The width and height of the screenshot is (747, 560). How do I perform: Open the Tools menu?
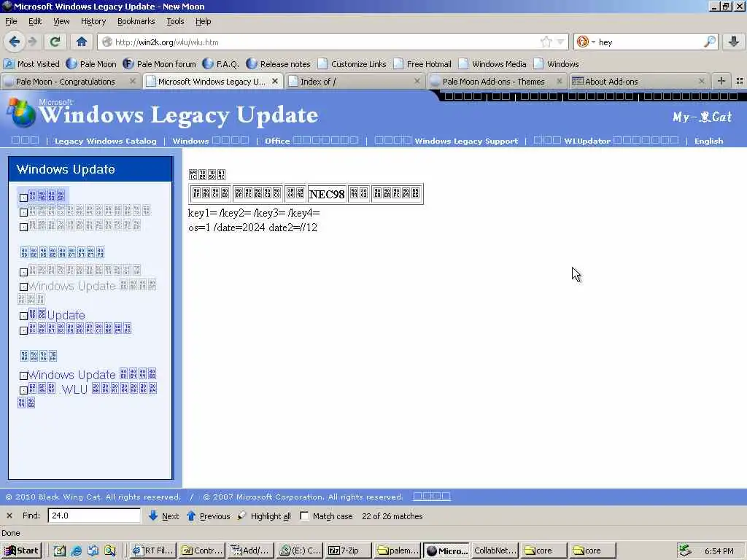[x=175, y=21]
